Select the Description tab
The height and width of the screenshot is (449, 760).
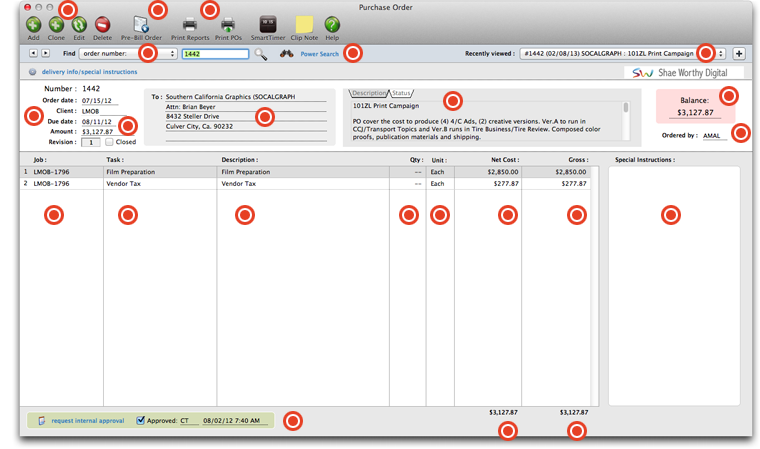(x=369, y=93)
